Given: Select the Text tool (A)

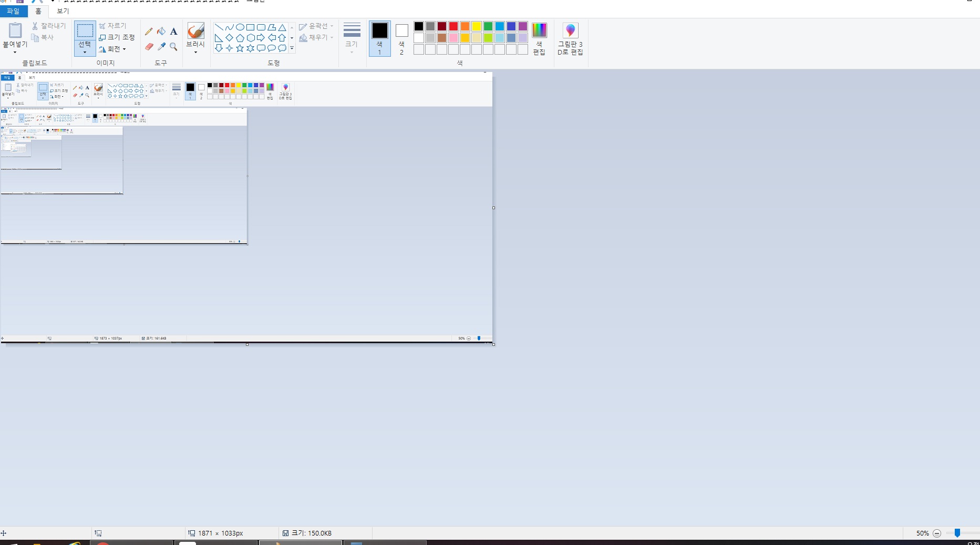Looking at the screenshot, I should coord(174,32).
